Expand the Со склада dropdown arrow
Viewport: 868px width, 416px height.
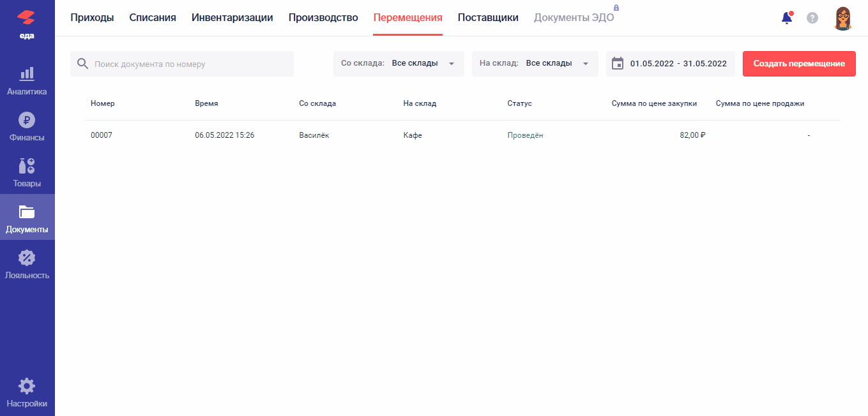pos(452,64)
